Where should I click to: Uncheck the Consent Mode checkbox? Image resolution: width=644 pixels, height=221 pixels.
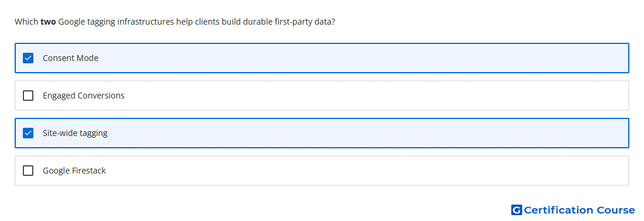[28, 58]
